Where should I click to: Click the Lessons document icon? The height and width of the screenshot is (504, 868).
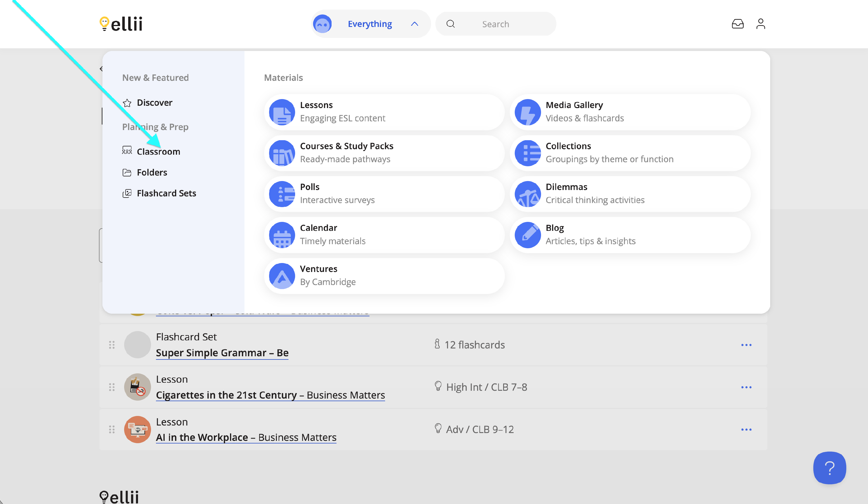(282, 112)
